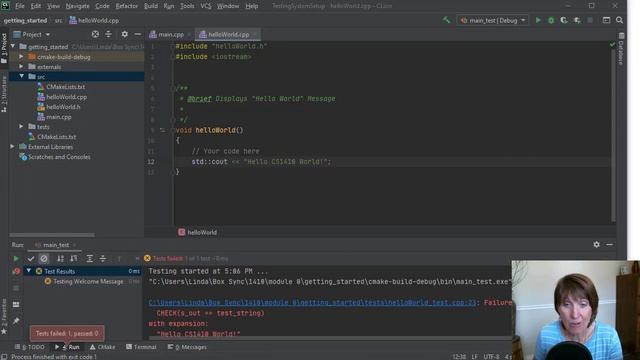Open the Navigate menu

point(78,6)
